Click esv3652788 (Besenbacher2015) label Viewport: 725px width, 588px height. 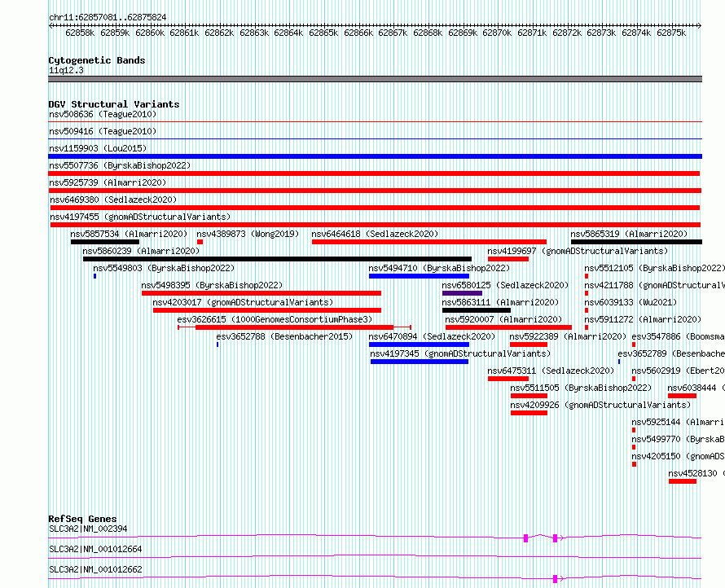coord(284,336)
